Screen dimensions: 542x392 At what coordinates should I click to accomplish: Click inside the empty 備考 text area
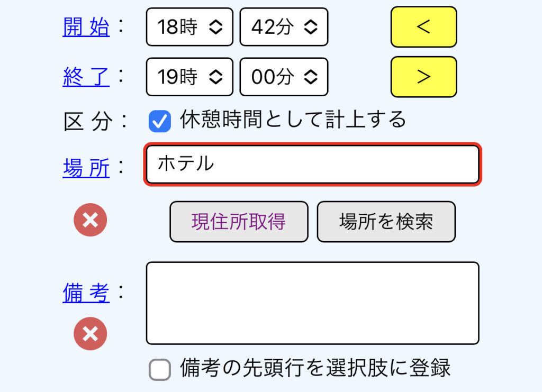(312, 303)
